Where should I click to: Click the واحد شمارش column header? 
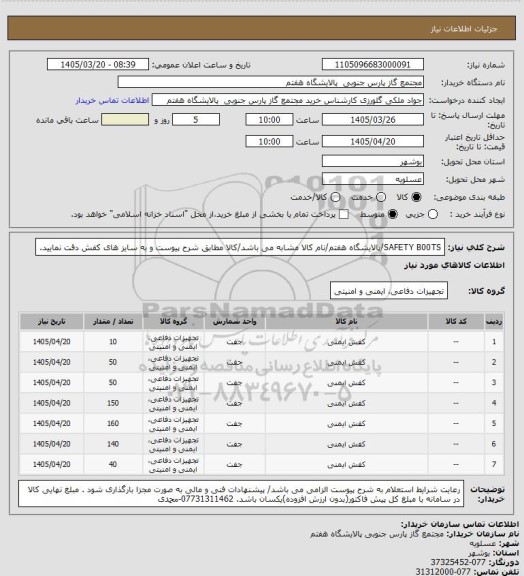click(234, 322)
